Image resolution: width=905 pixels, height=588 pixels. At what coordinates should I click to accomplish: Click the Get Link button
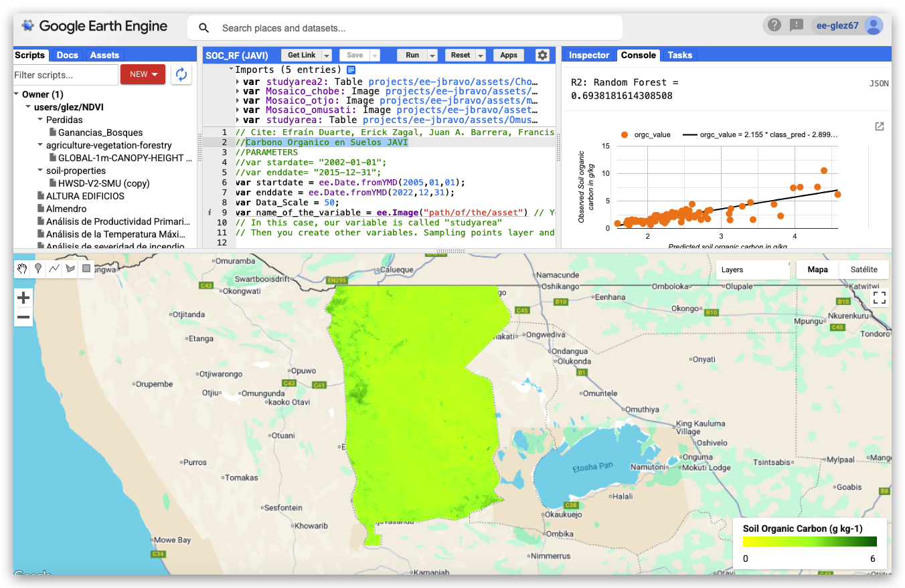tap(301, 56)
